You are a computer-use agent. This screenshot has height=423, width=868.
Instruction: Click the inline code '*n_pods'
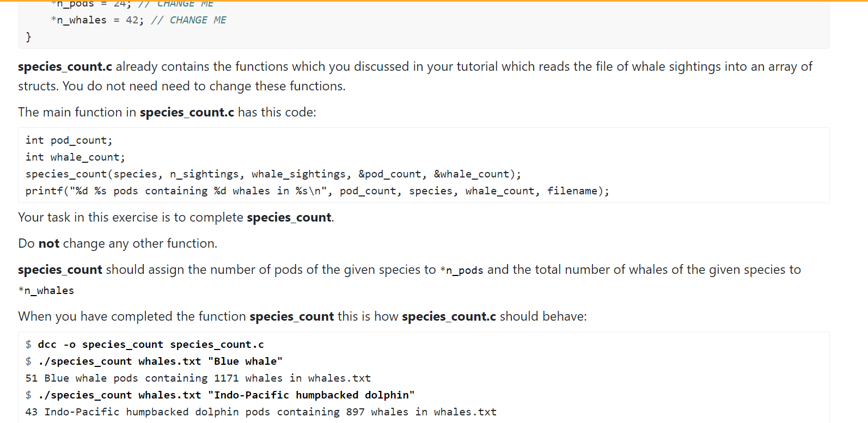[462, 271]
